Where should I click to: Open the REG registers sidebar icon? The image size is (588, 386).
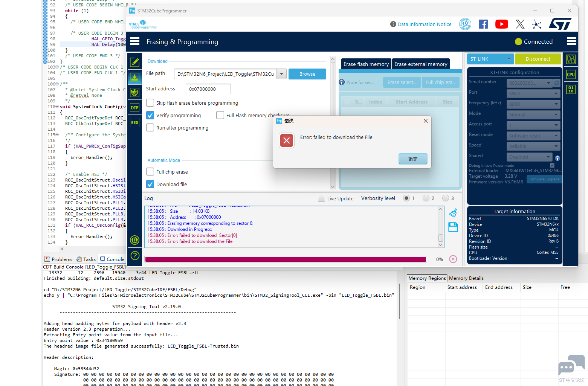[134, 123]
